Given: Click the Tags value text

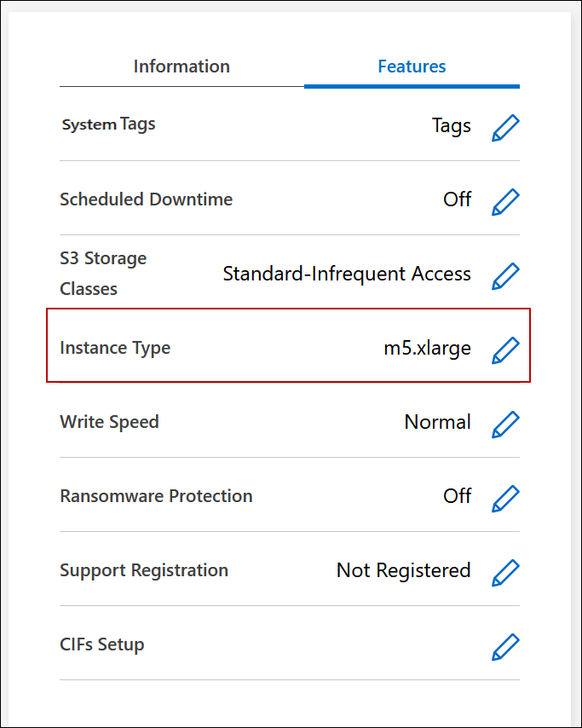Looking at the screenshot, I should (x=451, y=126).
